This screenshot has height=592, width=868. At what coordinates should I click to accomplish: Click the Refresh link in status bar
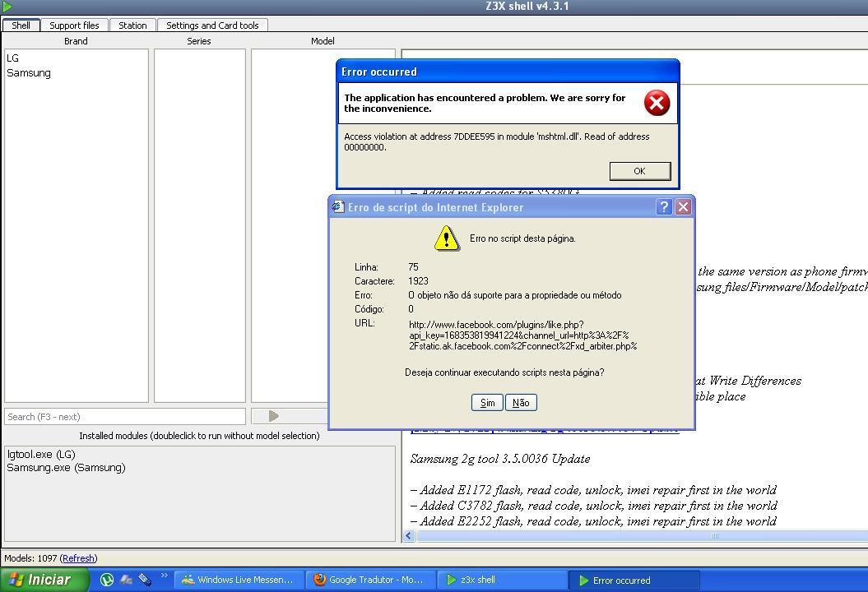(79, 558)
